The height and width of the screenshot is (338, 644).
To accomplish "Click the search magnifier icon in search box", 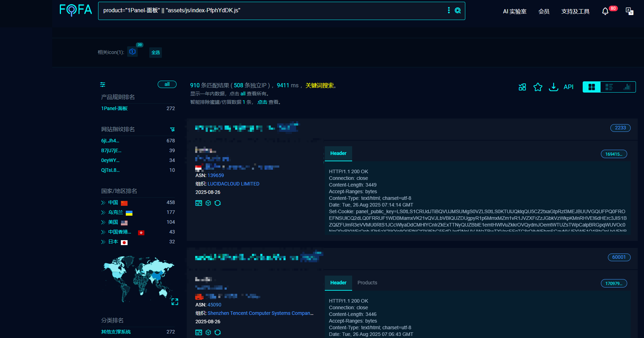I will click(x=458, y=11).
